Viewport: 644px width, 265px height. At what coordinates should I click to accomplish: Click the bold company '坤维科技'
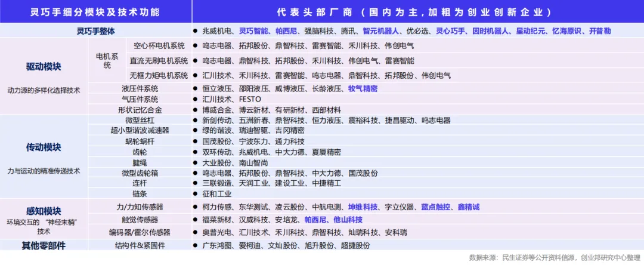point(363,207)
